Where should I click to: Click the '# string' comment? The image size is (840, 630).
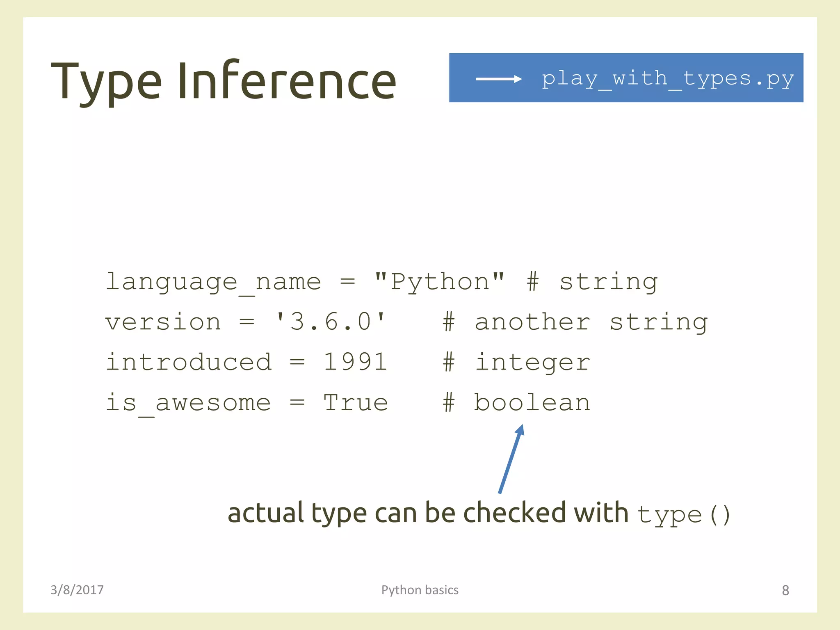tap(592, 282)
